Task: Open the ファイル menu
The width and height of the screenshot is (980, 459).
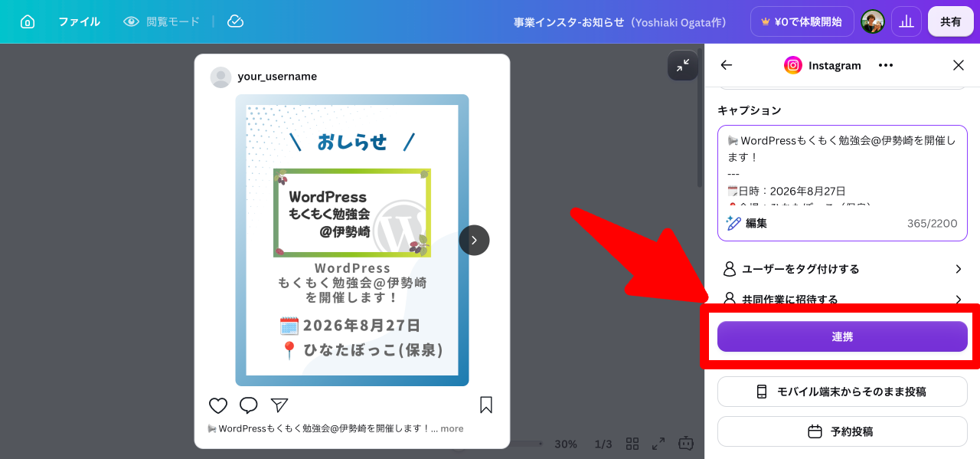Action: click(x=79, y=21)
